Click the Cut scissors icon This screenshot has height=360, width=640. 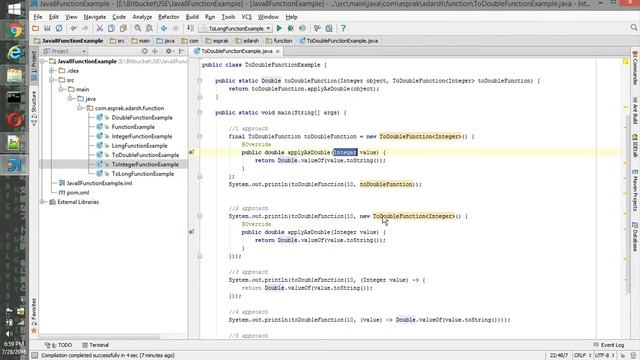(x=99, y=29)
